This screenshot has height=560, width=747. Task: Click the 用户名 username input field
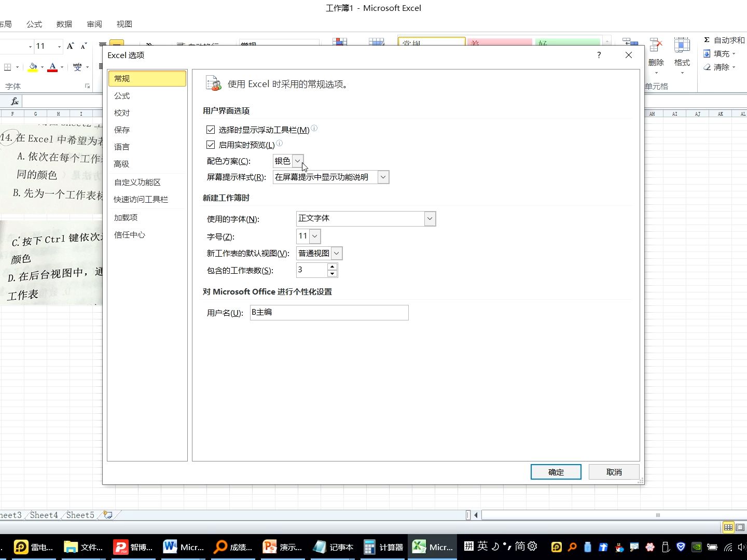[329, 313]
